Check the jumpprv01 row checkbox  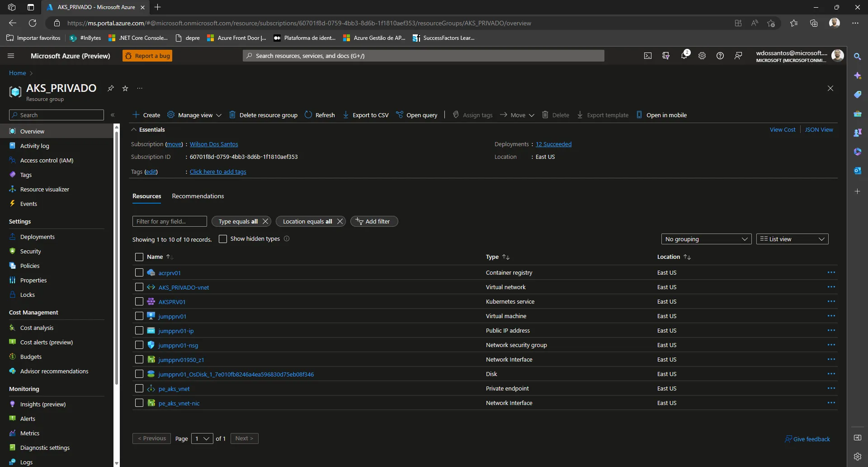139,316
